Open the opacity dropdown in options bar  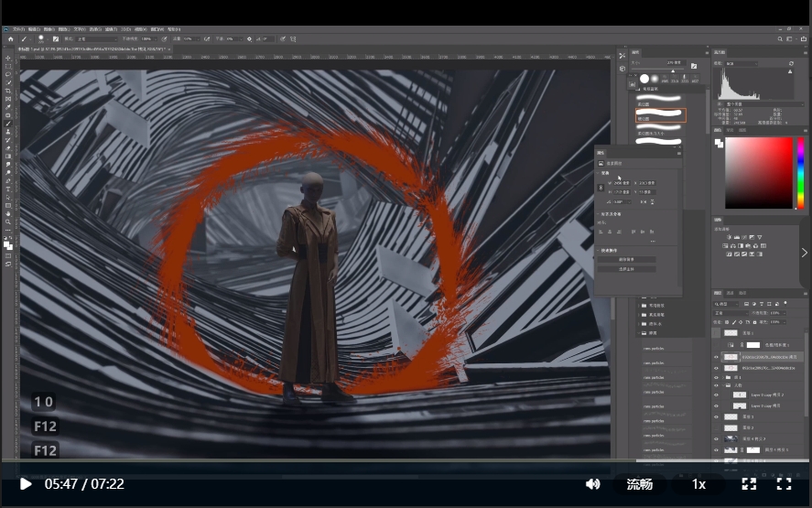[x=156, y=38]
